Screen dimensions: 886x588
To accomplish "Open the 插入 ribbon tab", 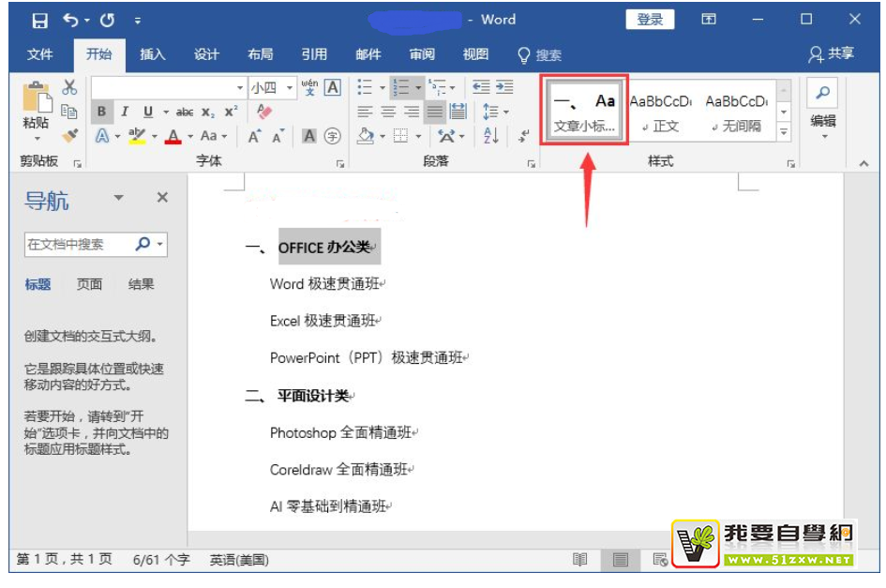I will [153, 54].
